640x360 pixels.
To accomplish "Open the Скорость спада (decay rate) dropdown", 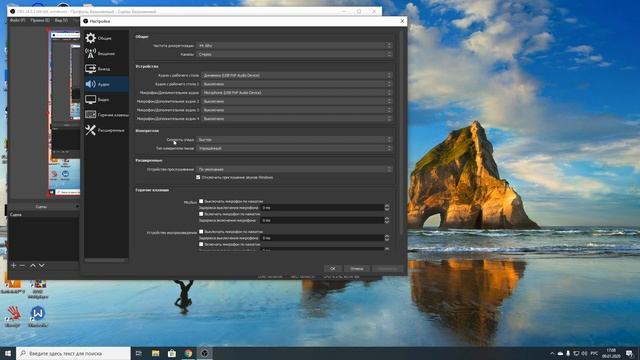I will point(294,140).
